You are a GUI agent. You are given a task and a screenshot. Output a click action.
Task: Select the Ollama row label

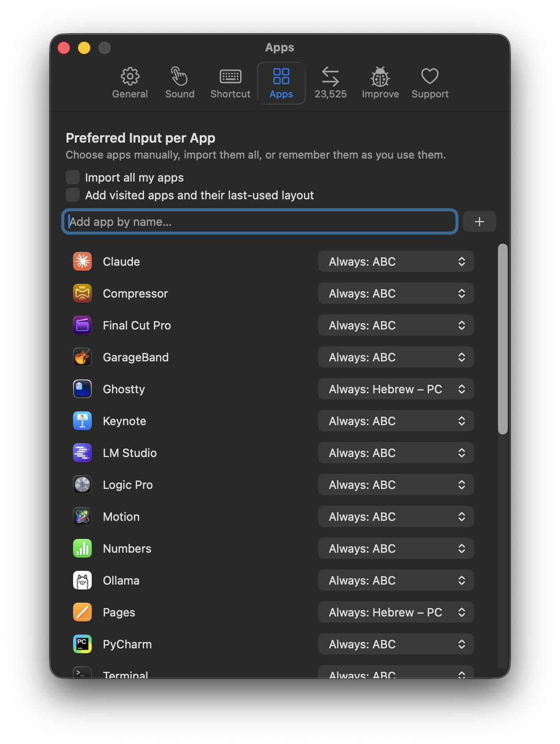click(x=121, y=581)
